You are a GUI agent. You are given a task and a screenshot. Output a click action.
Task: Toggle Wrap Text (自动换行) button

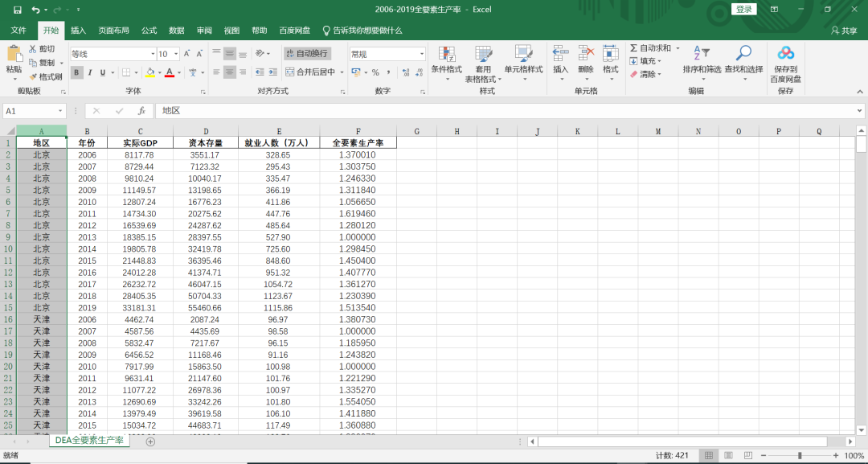307,54
